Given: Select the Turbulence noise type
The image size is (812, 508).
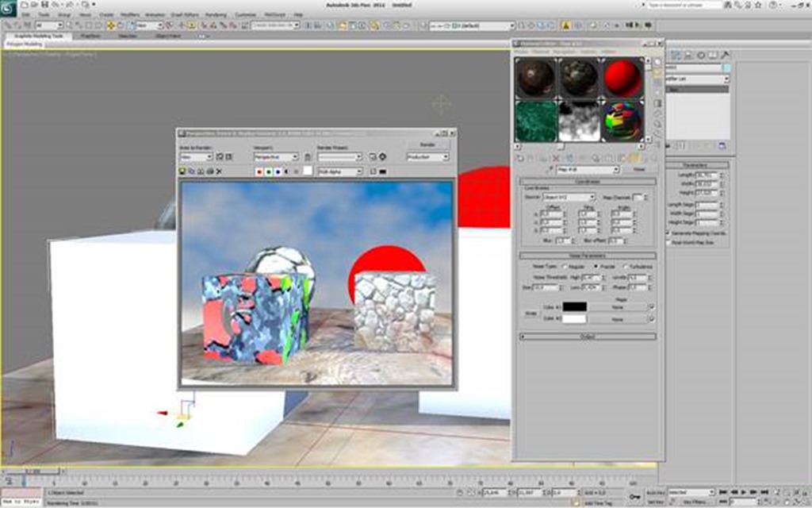Looking at the screenshot, I should click(626, 267).
